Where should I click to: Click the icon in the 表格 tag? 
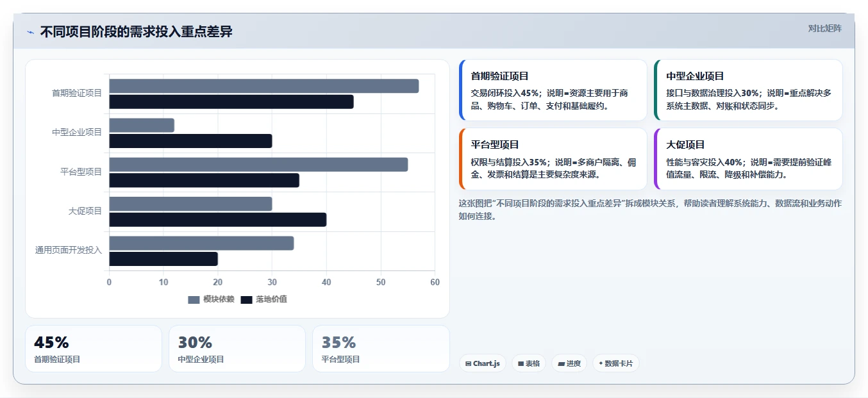(521, 364)
